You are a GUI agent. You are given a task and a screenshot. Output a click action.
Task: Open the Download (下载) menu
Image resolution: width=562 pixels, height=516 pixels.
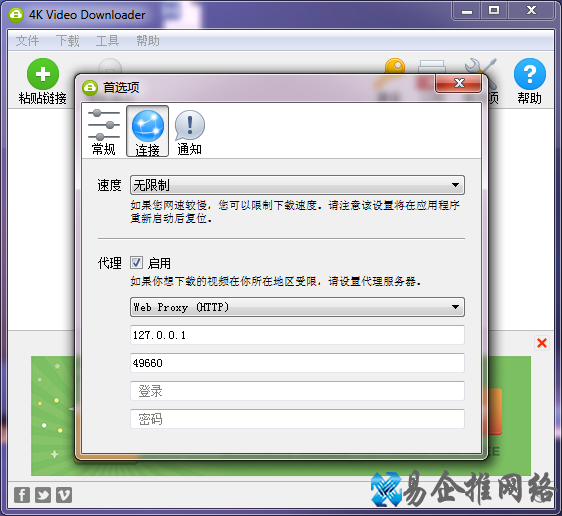tap(67, 40)
